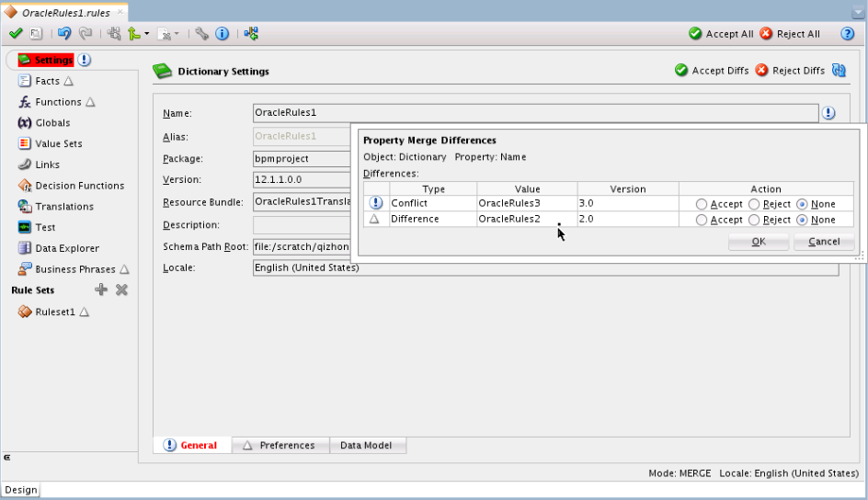The height and width of the screenshot is (500, 868).
Task: Open Test in the sidebar
Action: coord(37,227)
